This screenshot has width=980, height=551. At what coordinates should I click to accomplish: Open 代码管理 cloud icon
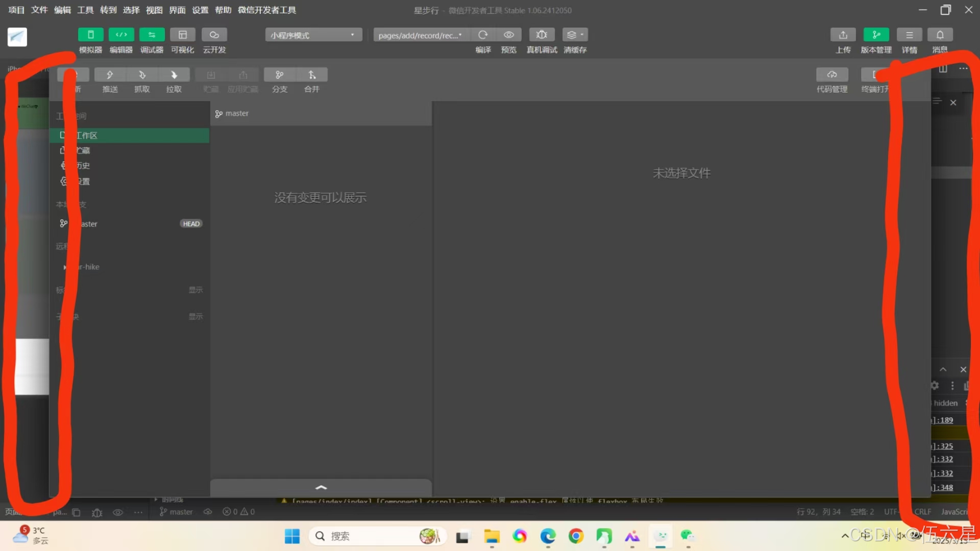pos(832,75)
